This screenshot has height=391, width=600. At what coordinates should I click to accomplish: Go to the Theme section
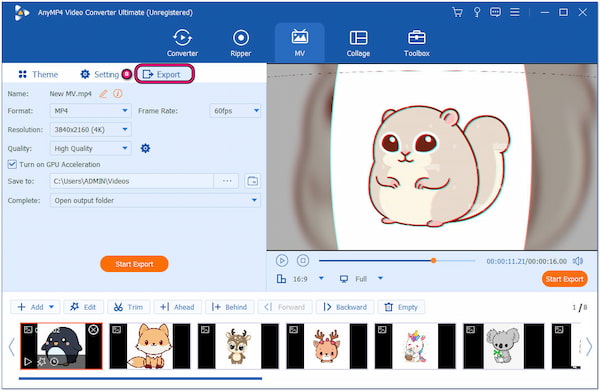point(38,74)
